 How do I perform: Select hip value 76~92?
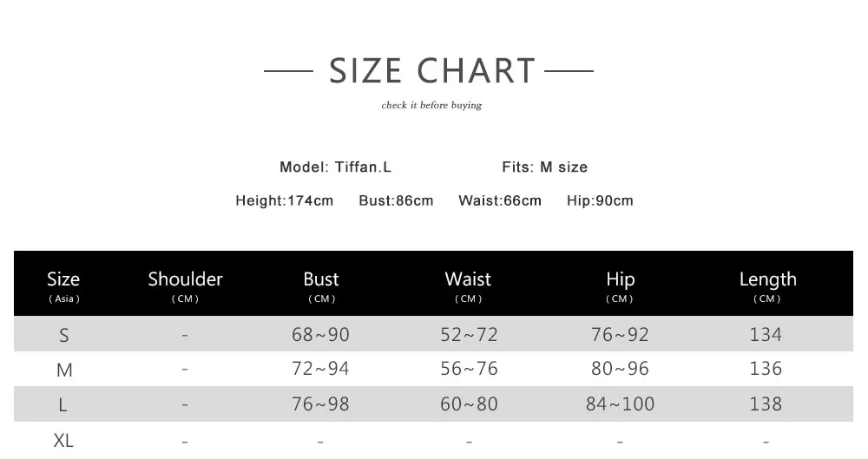(620, 334)
